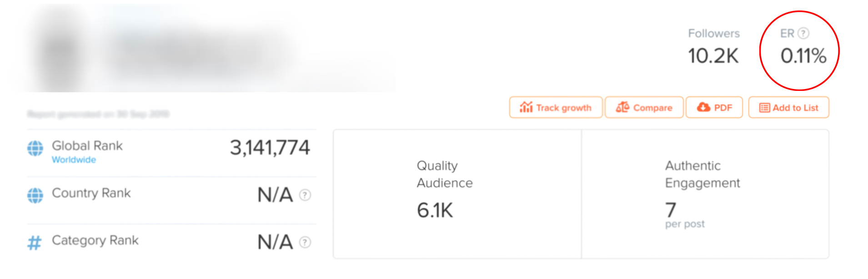Select the Compare button label
The width and height of the screenshot is (868, 279).
click(652, 108)
